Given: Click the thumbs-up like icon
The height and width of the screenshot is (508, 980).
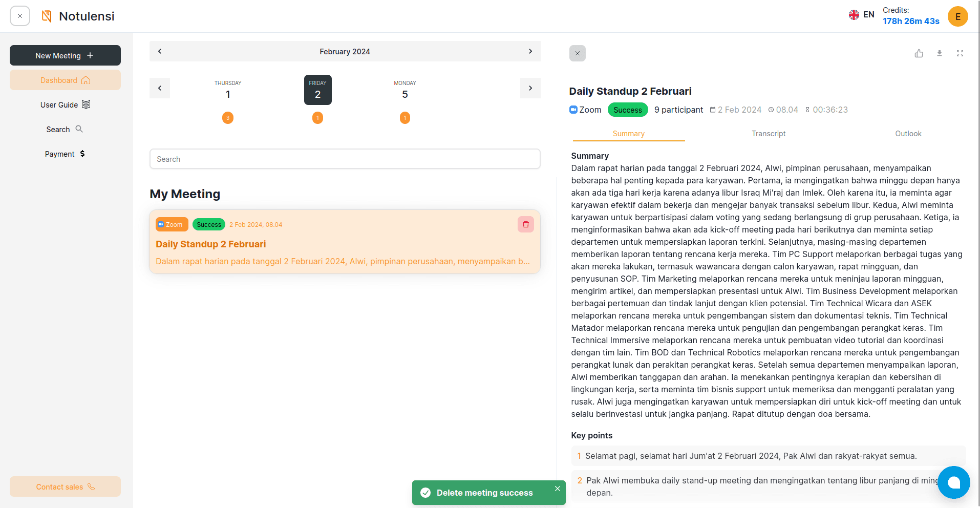Looking at the screenshot, I should click(x=919, y=53).
